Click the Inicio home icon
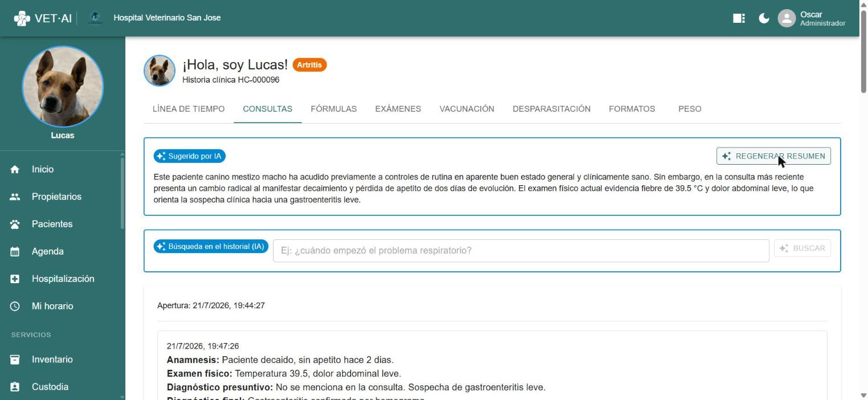 pos(15,169)
